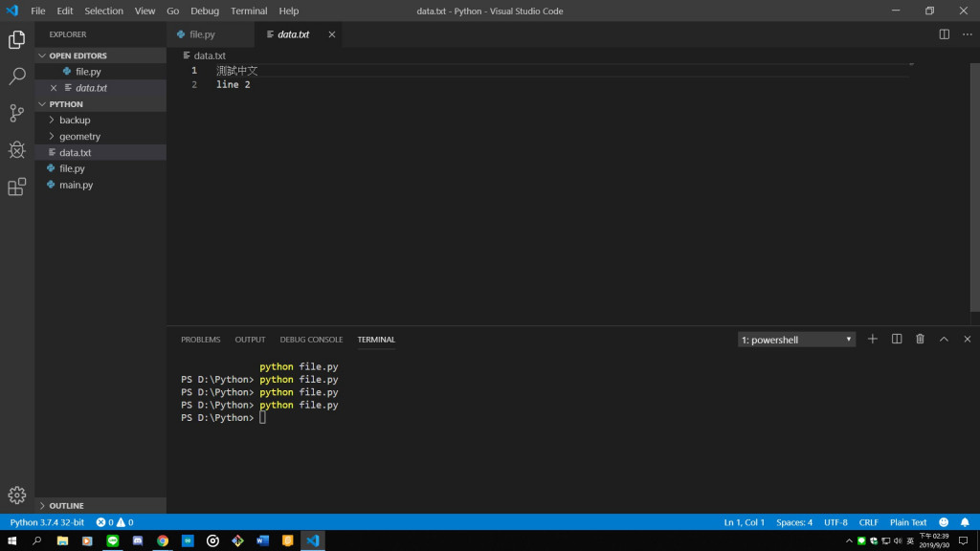Viewport: 980px width, 551px height.
Task: Open Word from the taskbar
Action: click(x=262, y=541)
